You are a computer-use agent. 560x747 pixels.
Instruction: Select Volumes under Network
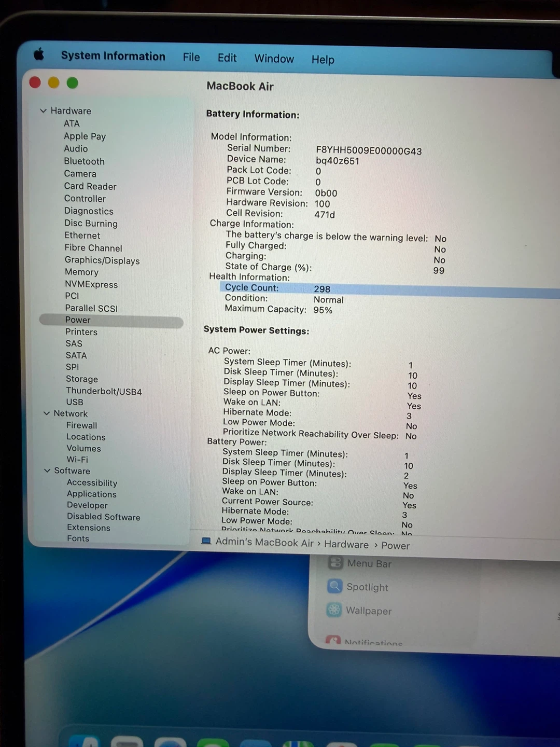coord(83,448)
